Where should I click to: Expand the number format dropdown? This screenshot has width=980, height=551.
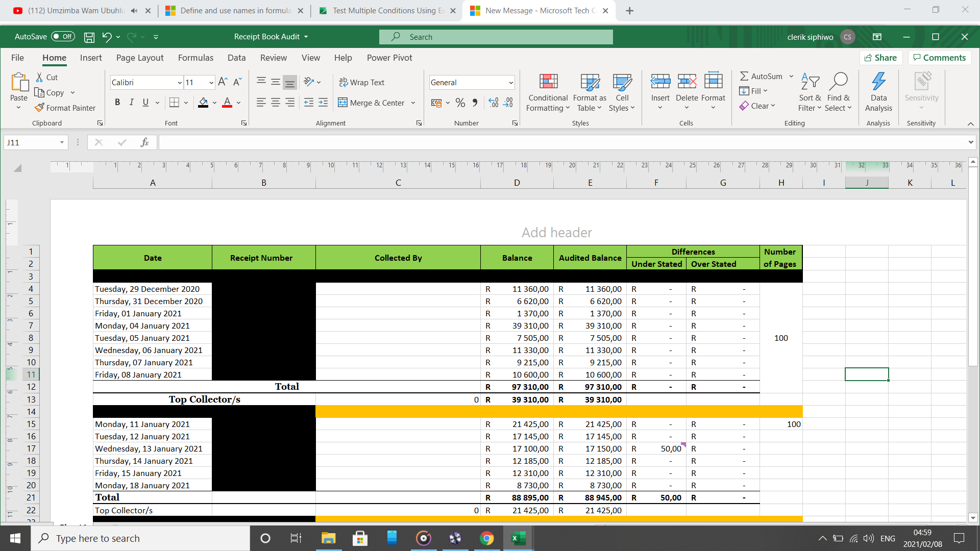pyautogui.click(x=511, y=82)
